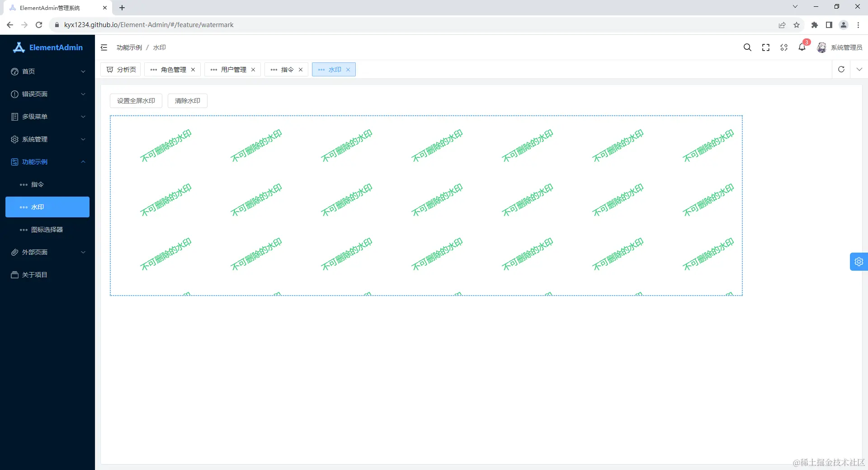Open the 关于项目 menu item
Screen dimensions: 868x470
pyautogui.click(x=47, y=275)
